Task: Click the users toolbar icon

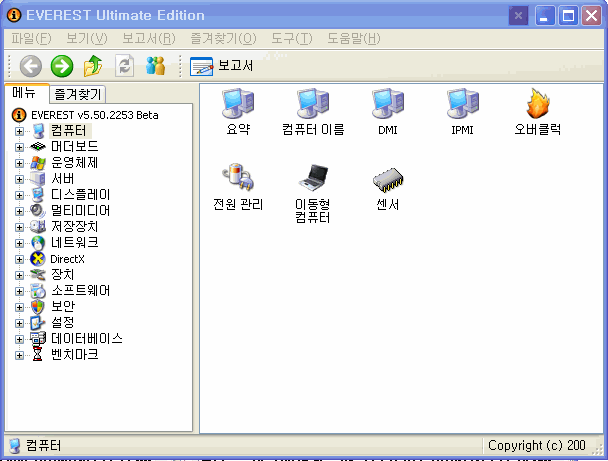Action: coord(155,66)
